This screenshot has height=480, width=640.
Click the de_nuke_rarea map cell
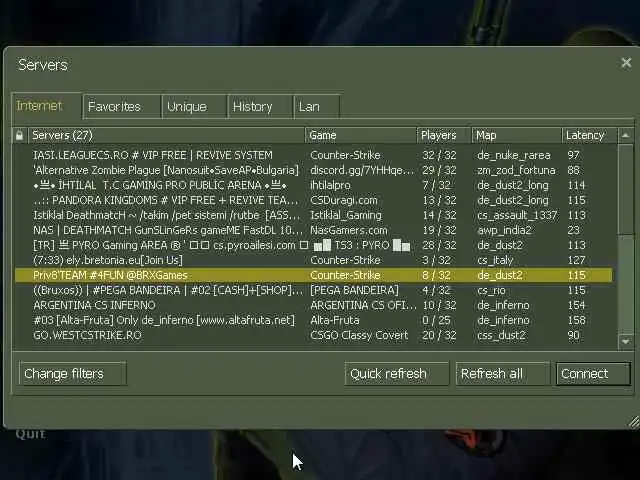click(513, 155)
